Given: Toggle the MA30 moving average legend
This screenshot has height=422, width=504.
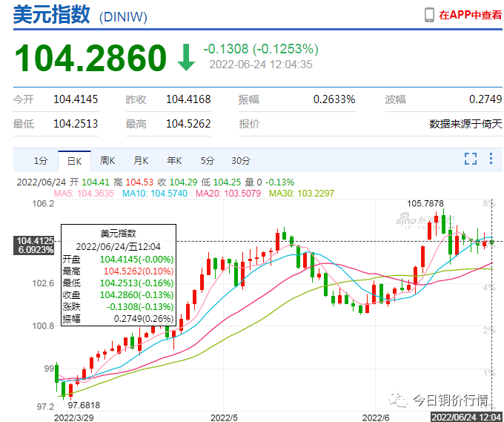Looking at the screenshot, I should (x=302, y=194).
